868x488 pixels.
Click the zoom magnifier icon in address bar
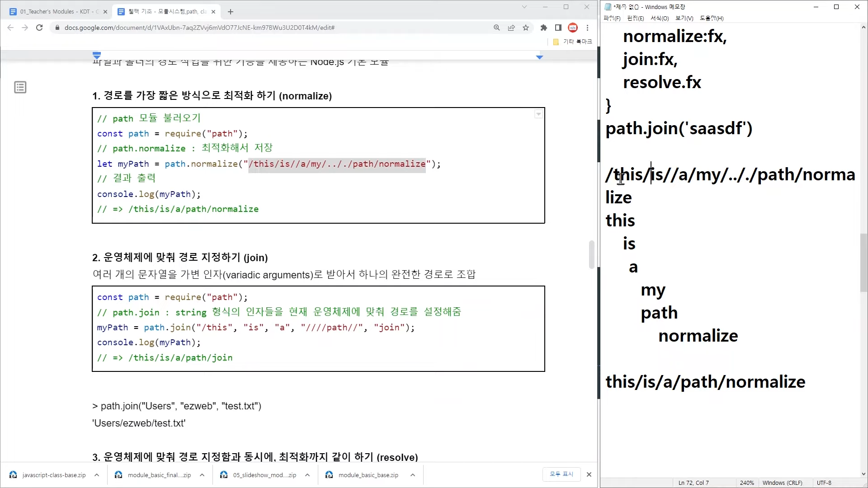pyautogui.click(x=497, y=28)
